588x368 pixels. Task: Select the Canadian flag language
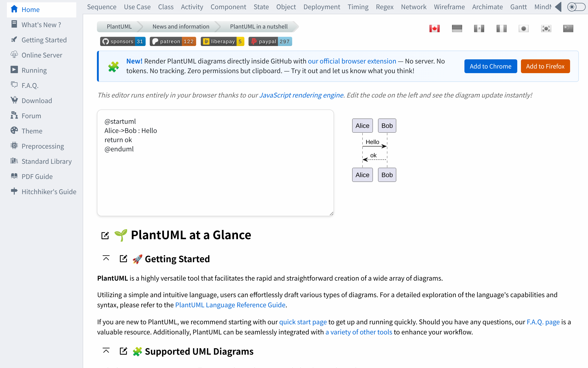[x=434, y=29]
